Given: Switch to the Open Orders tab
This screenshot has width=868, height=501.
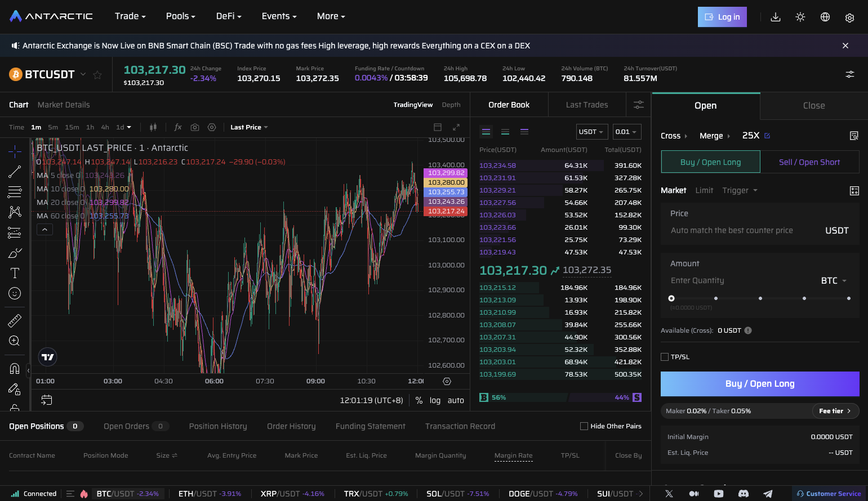Looking at the screenshot, I should point(136,426).
